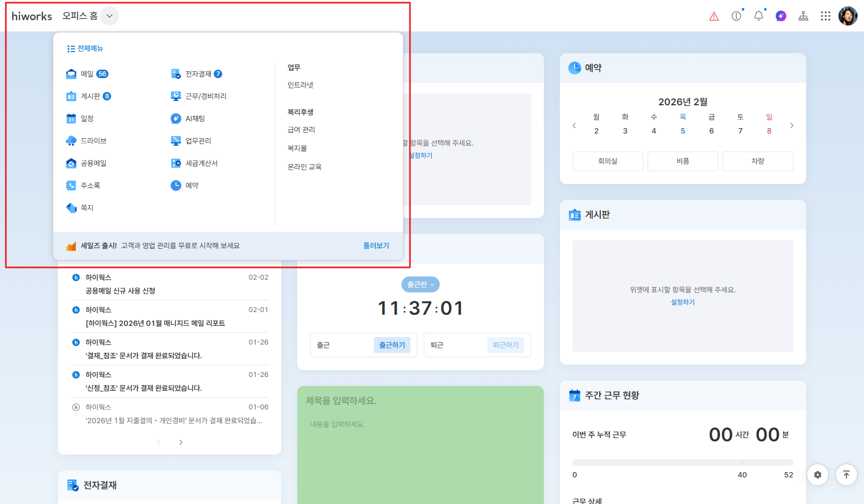Viewport: 864px width, 504px height.
Task: Open the apps grid icon
Action: point(825,16)
